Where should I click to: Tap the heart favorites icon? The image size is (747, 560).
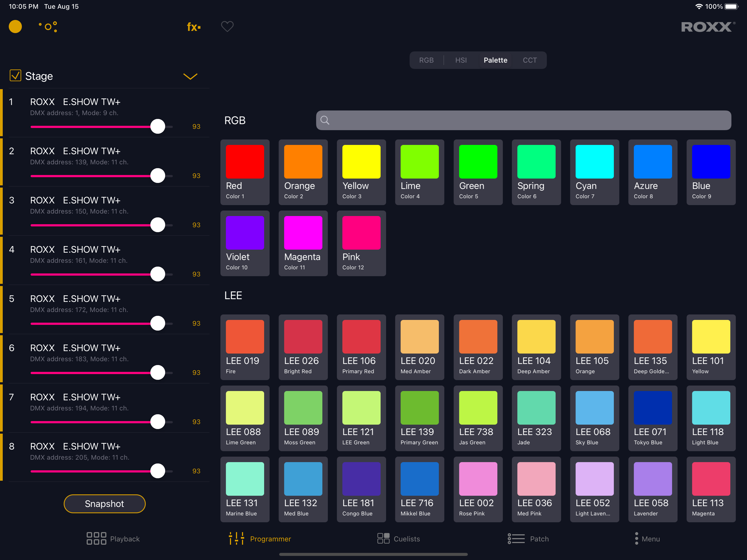[227, 26]
